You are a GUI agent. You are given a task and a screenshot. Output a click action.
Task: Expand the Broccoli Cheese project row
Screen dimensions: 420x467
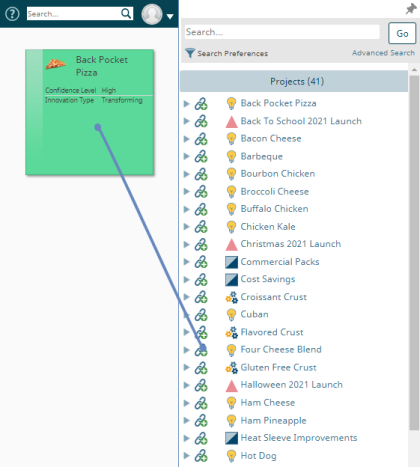coord(187,192)
